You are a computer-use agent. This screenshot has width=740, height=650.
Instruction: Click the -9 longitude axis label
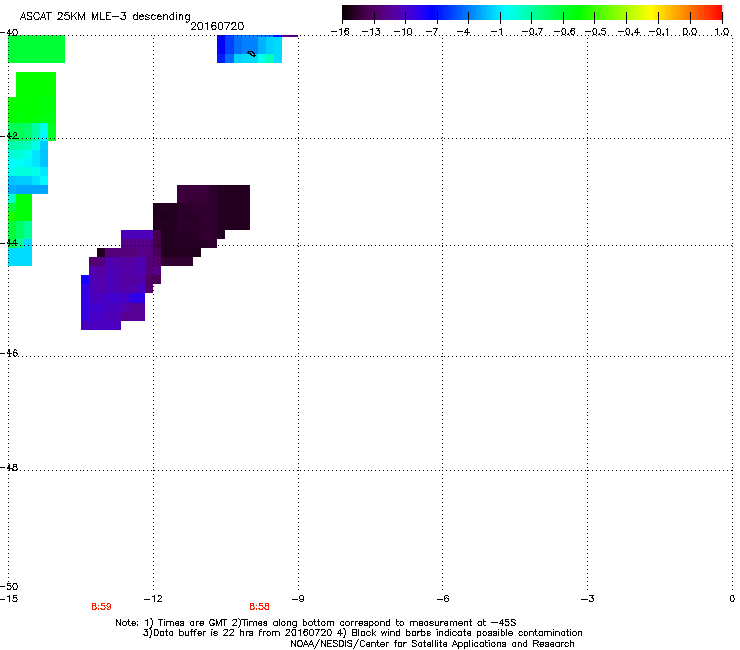[x=298, y=599]
